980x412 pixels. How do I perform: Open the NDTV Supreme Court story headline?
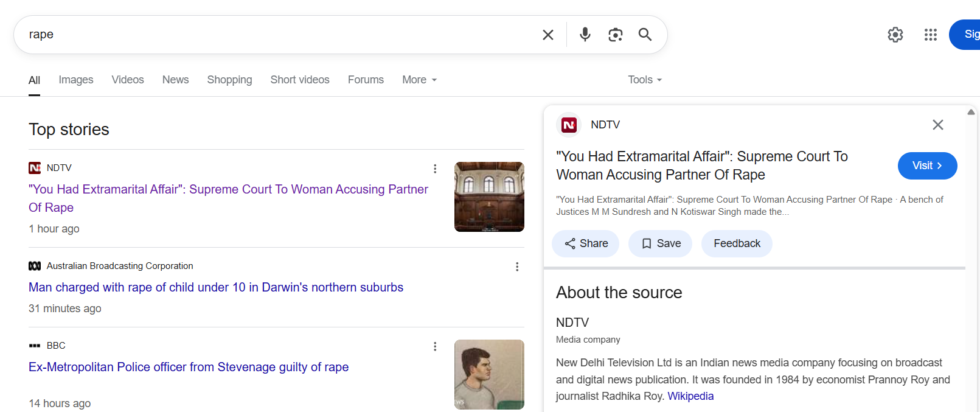pyautogui.click(x=228, y=198)
